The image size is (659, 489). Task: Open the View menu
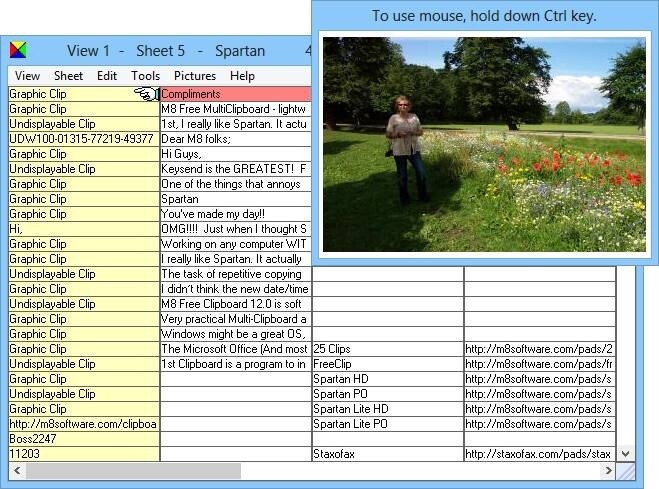[27, 76]
